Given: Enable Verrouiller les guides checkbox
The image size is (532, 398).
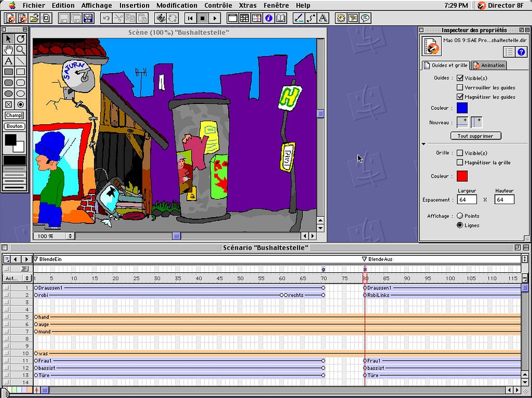Looking at the screenshot, I should click(460, 87).
